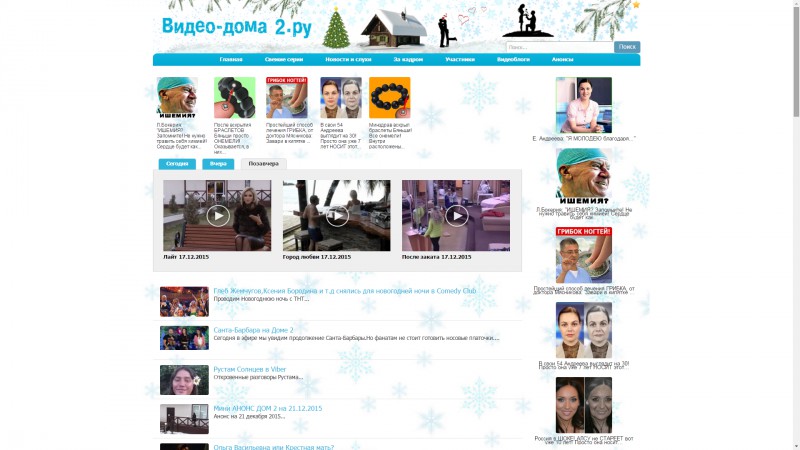The image size is (800, 450).
Task: Click the Мини АНОНС article thumbnail
Action: point(184,419)
